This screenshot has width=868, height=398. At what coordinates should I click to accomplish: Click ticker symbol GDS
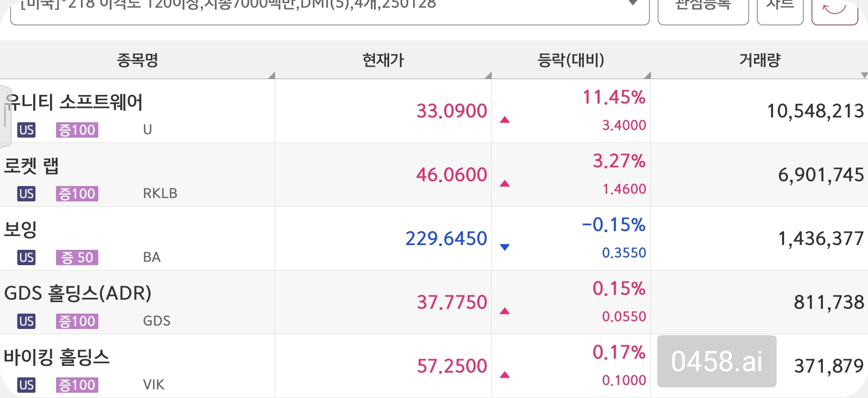pos(157,321)
